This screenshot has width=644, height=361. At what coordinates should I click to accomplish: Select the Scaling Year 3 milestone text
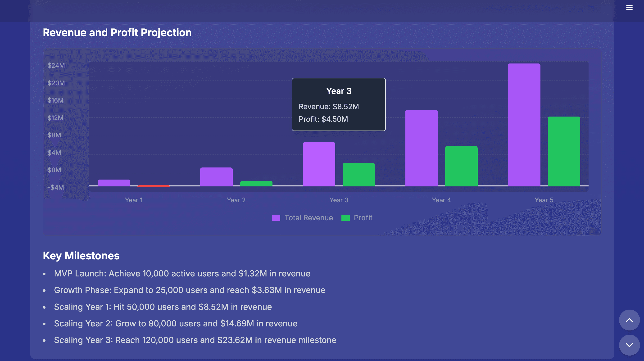(195, 340)
